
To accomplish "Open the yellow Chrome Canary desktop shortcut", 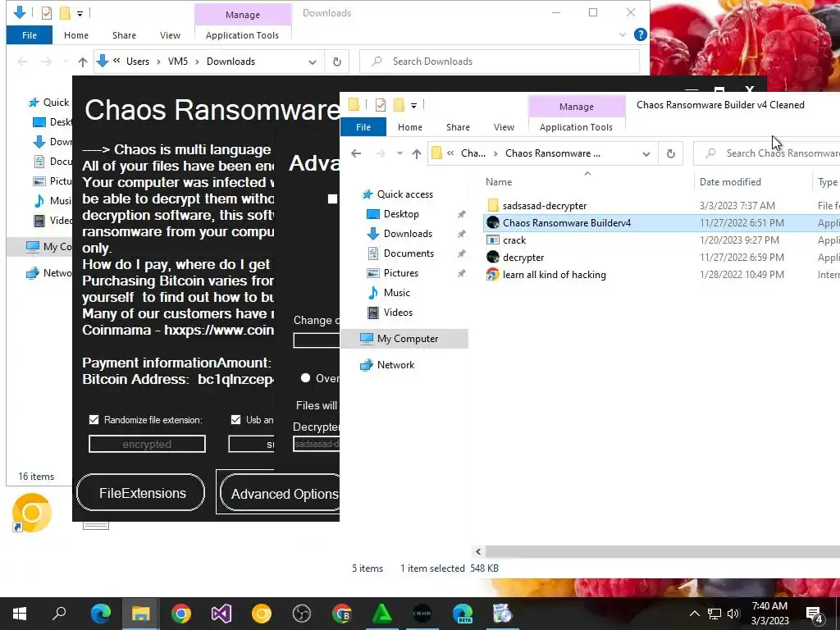I will coord(32,514).
